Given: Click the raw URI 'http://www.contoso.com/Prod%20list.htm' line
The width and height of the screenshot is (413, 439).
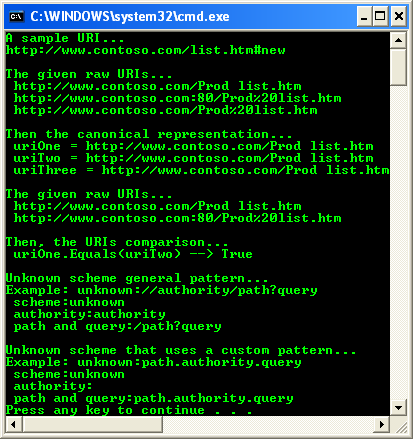Looking at the screenshot, I should (165, 110).
